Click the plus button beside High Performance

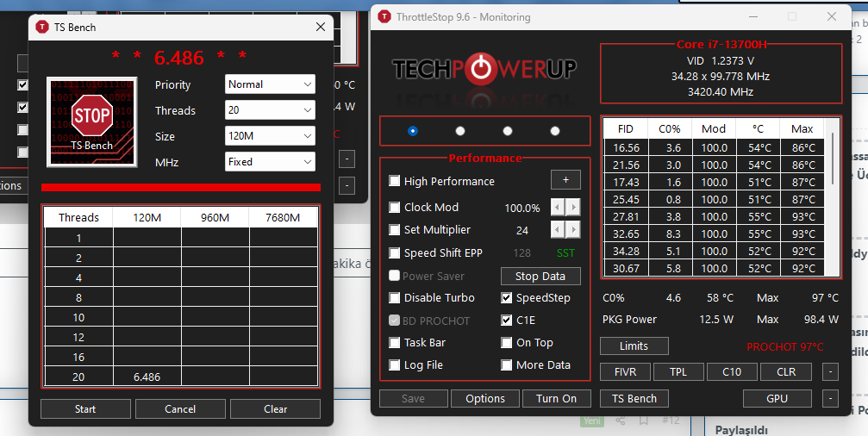565,180
